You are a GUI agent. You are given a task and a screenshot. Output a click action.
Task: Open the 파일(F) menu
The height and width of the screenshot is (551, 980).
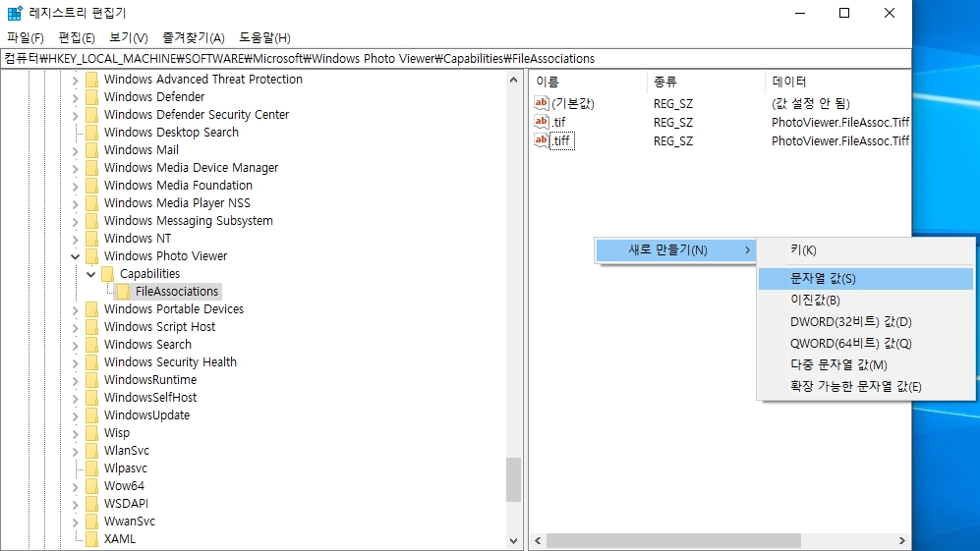pos(25,38)
